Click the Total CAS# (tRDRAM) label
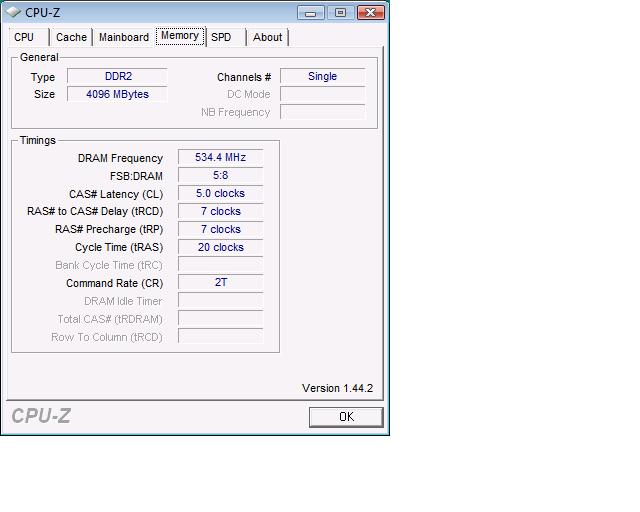Viewport: 640px width, 512px height. point(110,319)
